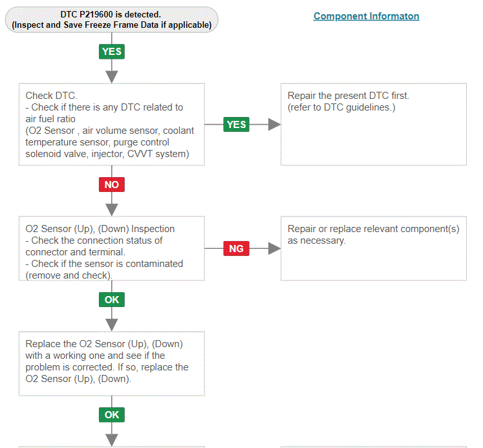The width and height of the screenshot is (483, 448).
Task: Select the O2 Sensor (Up), (Down) Inspection box
Action: 112,248
